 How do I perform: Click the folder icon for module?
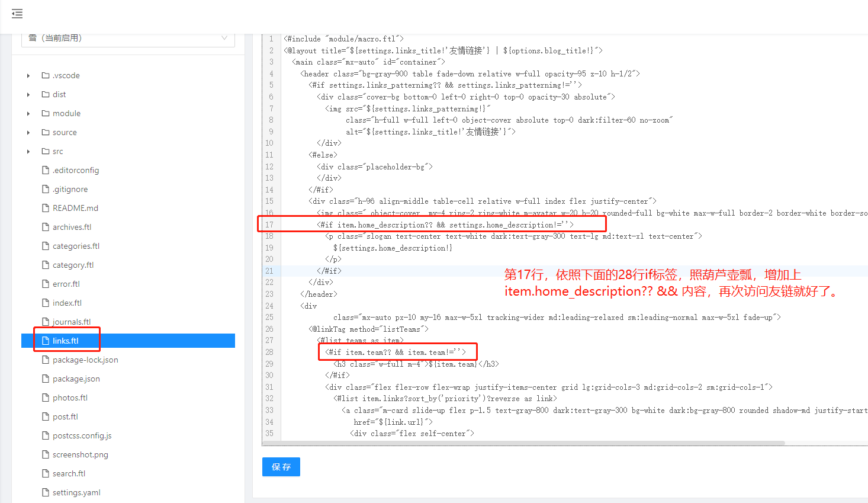[x=46, y=113]
